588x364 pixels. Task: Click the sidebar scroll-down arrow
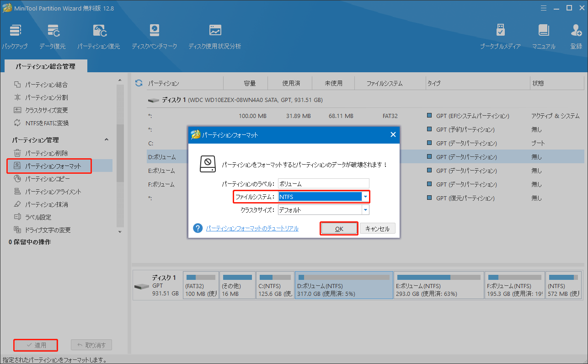click(120, 231)
